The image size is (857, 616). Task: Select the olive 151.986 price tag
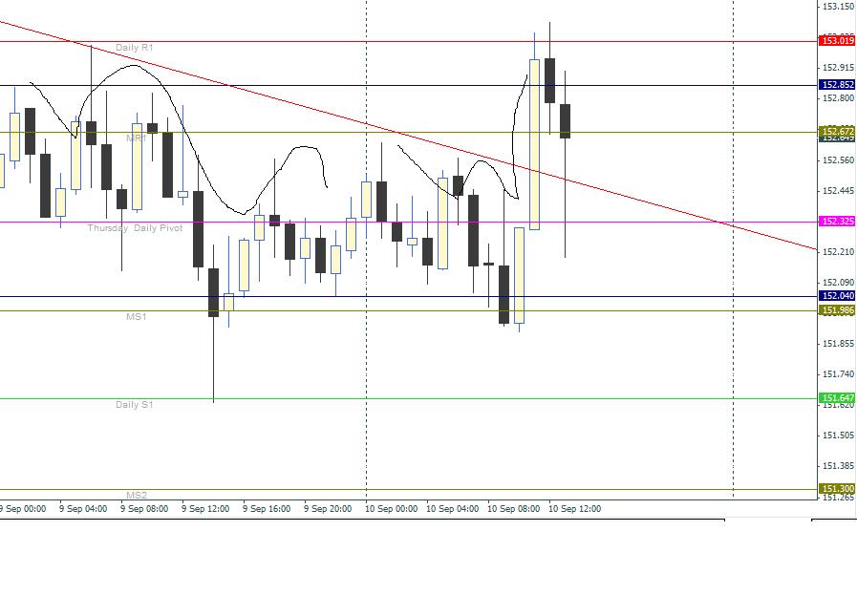click(837, 310)
